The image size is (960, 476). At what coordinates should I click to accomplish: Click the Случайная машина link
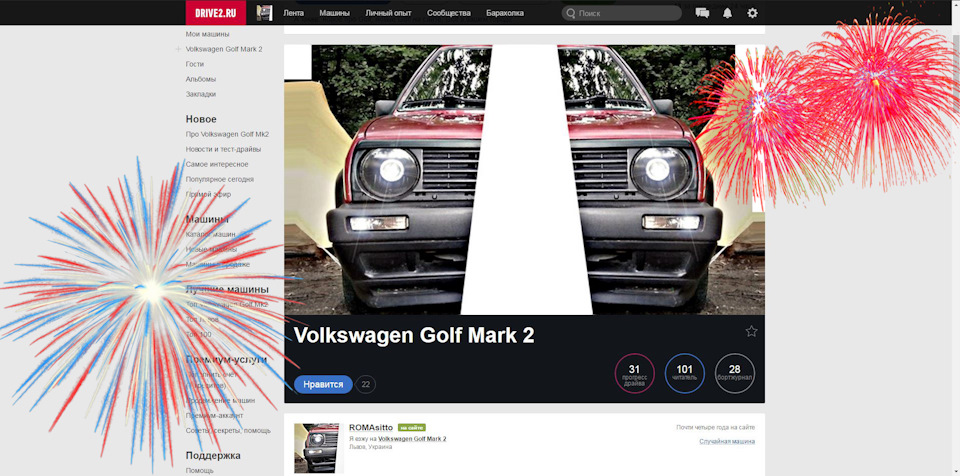[727, 441]
